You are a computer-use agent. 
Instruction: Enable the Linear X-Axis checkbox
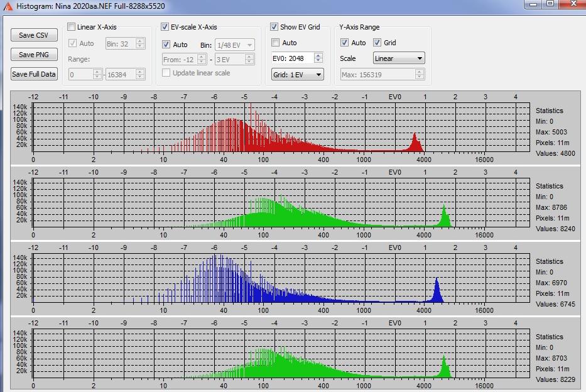pos(71,27)
